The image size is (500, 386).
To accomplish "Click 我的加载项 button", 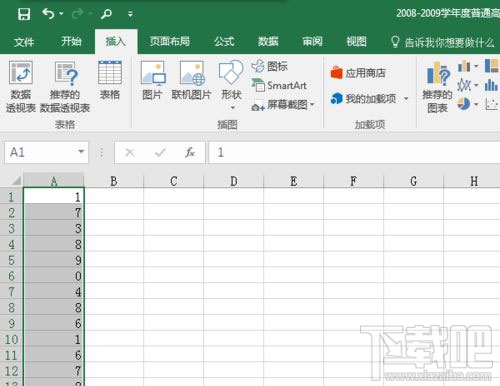I will click(x=363, y=99).
